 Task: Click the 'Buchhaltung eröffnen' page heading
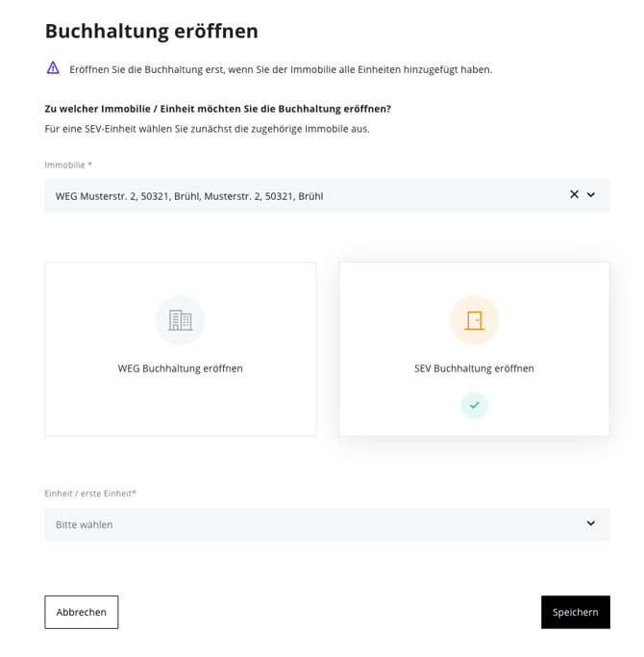151,31
